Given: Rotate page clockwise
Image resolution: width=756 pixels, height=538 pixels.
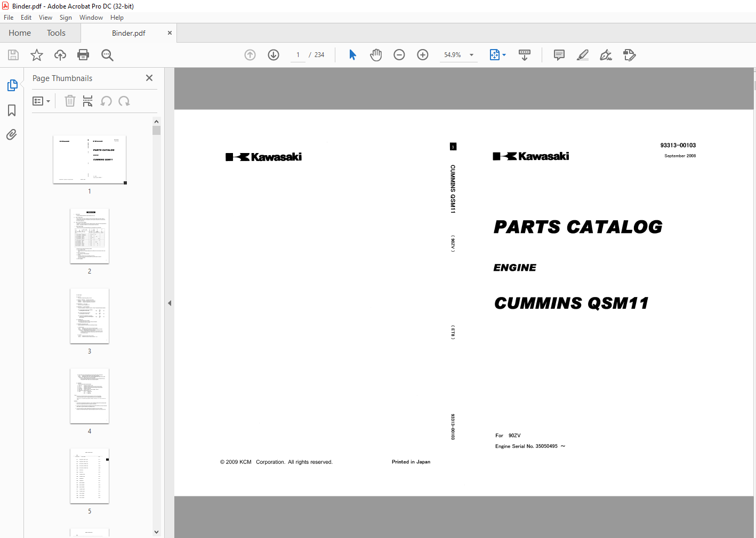Looking at the screenshot, I should coord(124,101).
